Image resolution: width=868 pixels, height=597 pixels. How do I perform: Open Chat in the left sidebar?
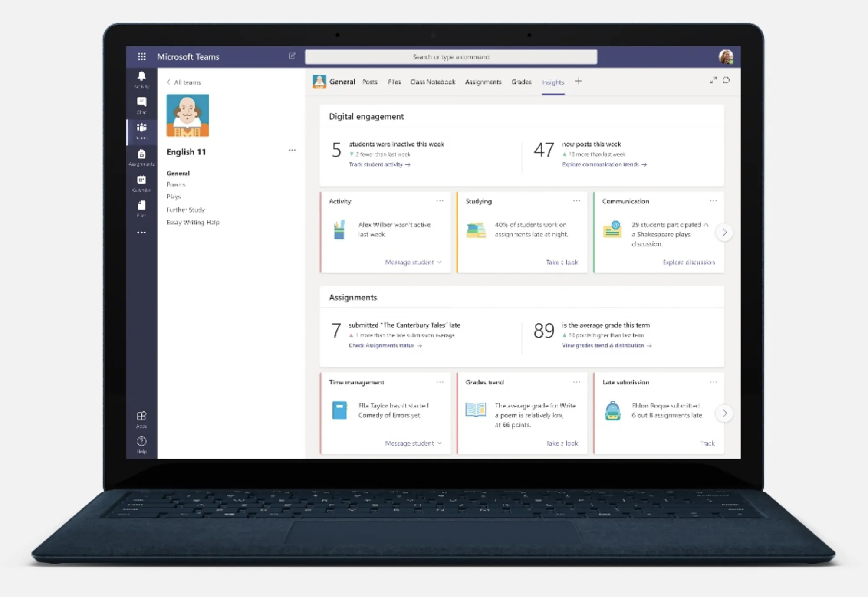(x=141, y=105)
